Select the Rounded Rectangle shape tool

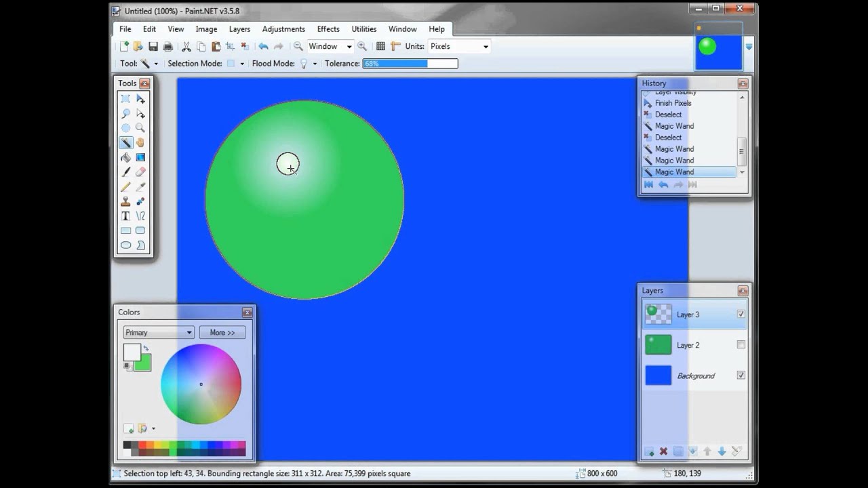[140, 230]
